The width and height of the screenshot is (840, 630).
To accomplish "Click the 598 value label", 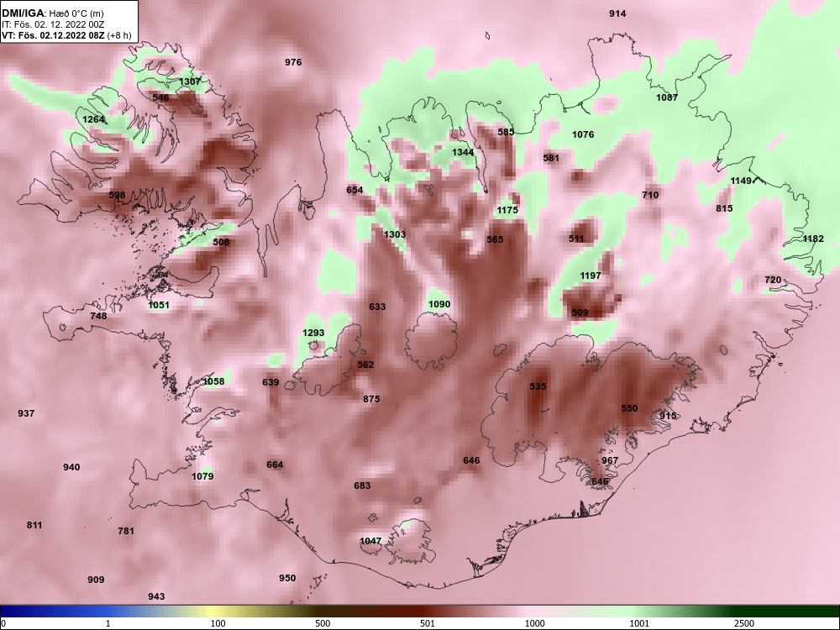I will 117,195.
